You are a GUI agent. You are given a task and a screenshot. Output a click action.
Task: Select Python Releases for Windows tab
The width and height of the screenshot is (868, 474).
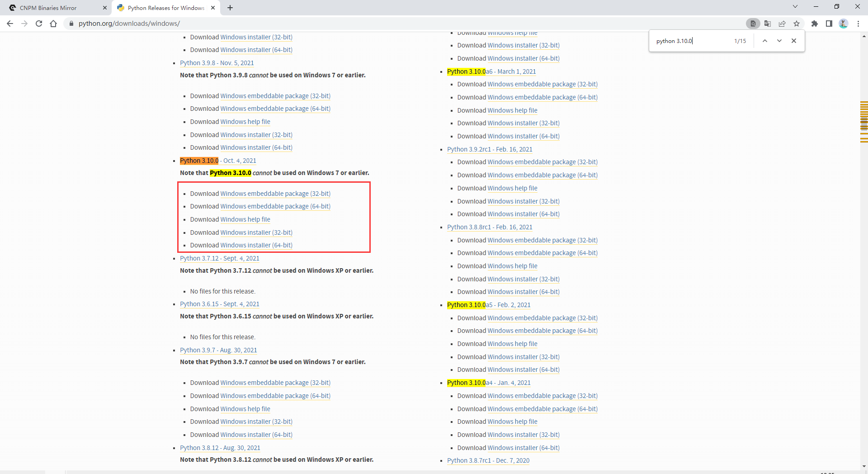165,8
